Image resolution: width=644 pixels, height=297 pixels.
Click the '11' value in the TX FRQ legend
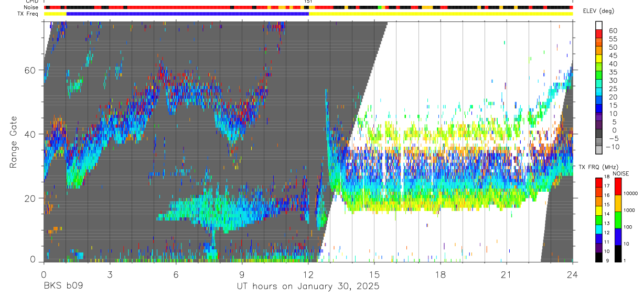[607, 242]
